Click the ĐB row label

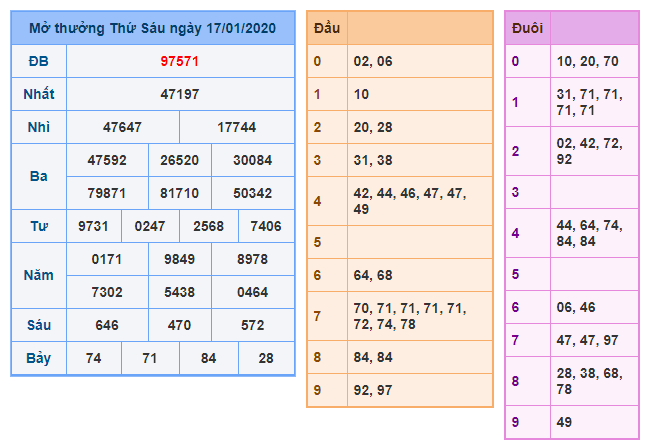click(x=38, y=61)
